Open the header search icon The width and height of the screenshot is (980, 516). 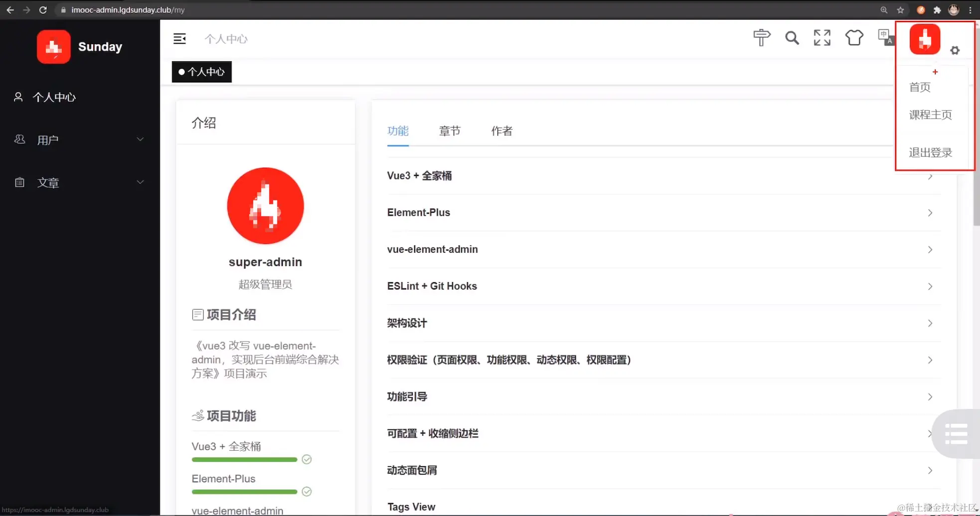coord(792,38)
